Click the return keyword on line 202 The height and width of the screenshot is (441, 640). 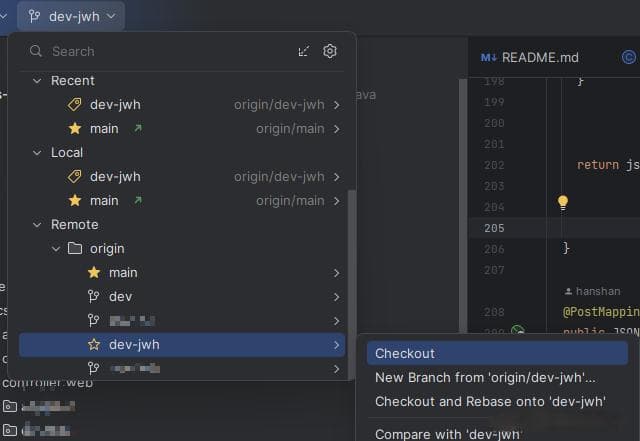598,165
